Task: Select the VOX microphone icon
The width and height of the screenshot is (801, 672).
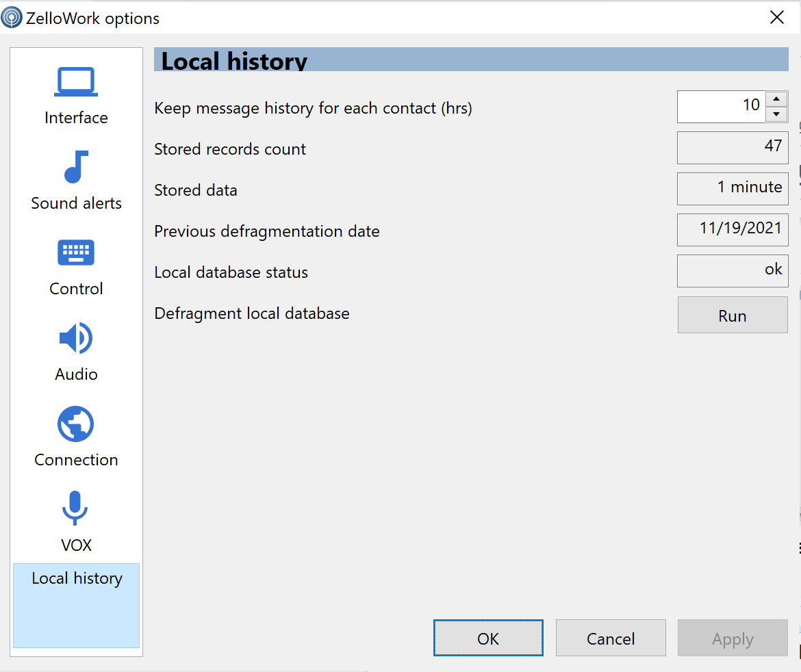Action: click(75, 508)
